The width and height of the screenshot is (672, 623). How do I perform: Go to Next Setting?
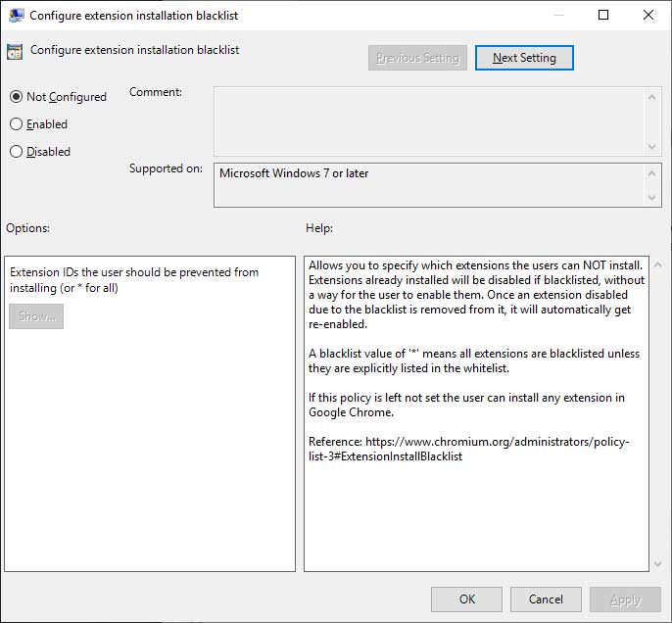click(524, 58)
